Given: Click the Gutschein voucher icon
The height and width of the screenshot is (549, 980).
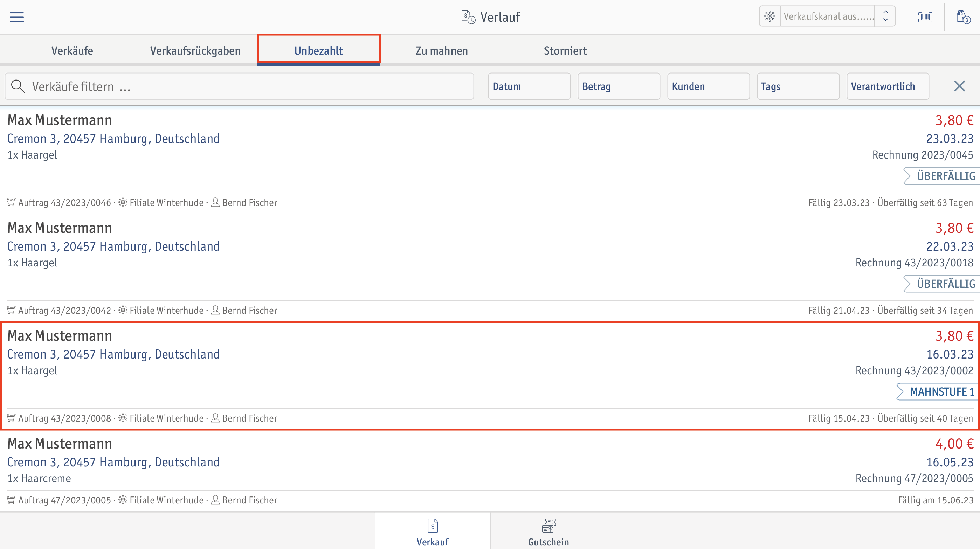Looking at the screenshot, I should (548, 526).
